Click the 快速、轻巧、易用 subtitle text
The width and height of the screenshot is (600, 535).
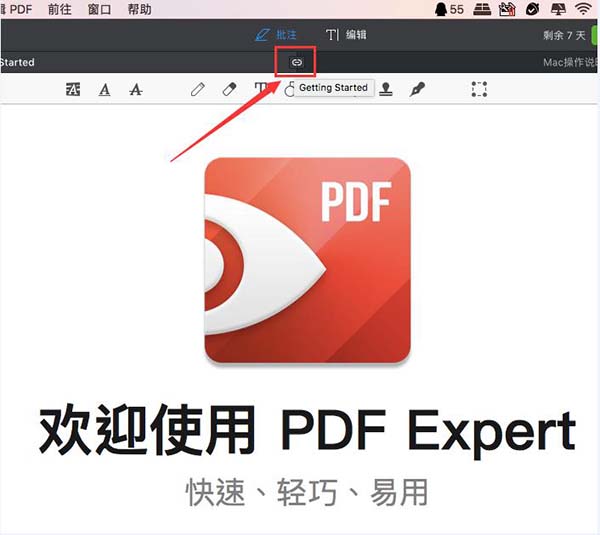pos(307,492)
